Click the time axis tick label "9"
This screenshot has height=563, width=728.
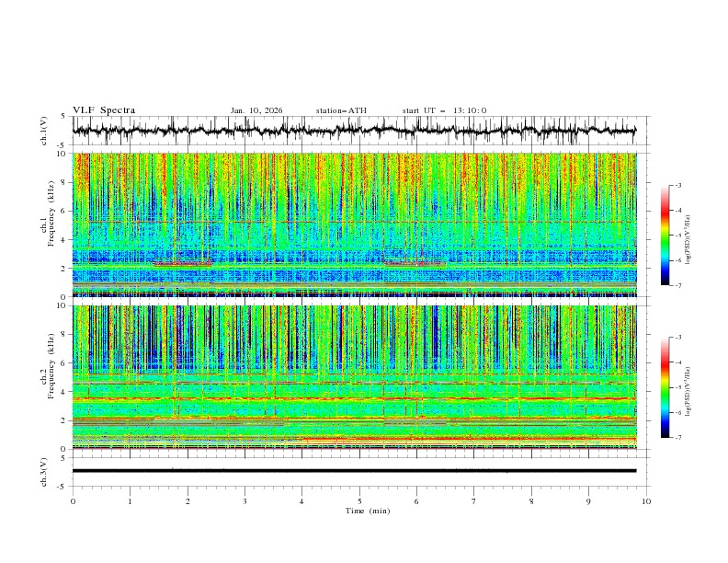(x=588, y=501)
